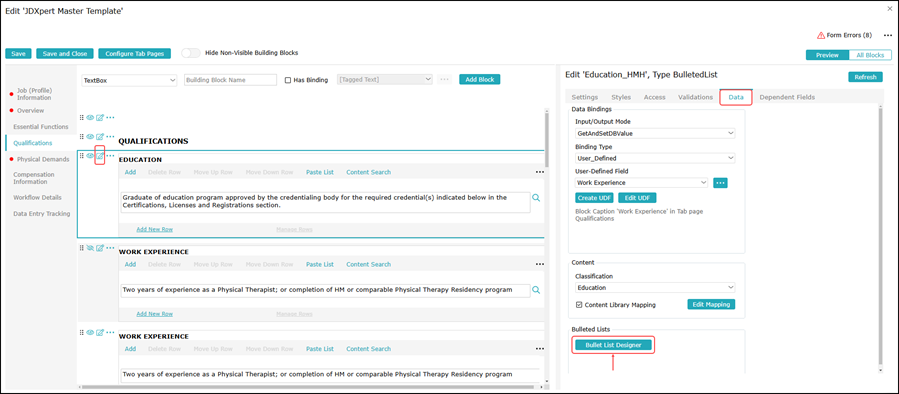Open the Settings tab
The width and height of the screenshot is (899, 394).
coord(585,97)
